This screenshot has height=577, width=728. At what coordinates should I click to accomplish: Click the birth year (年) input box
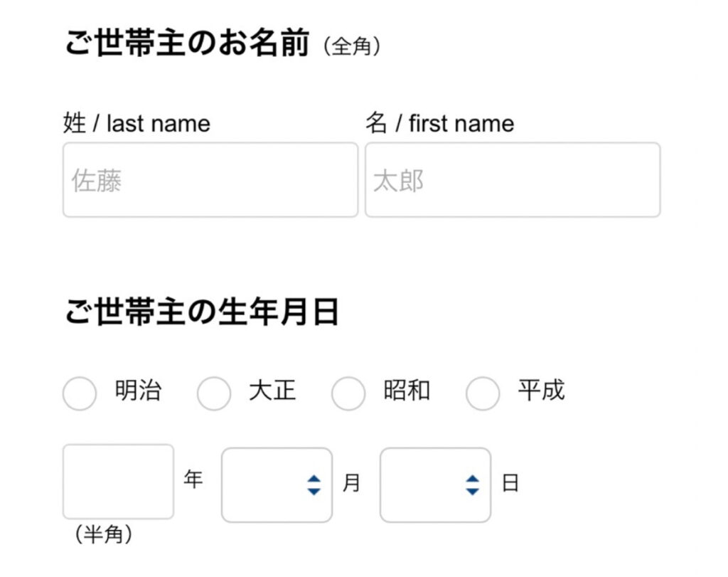tap(118, 482)
